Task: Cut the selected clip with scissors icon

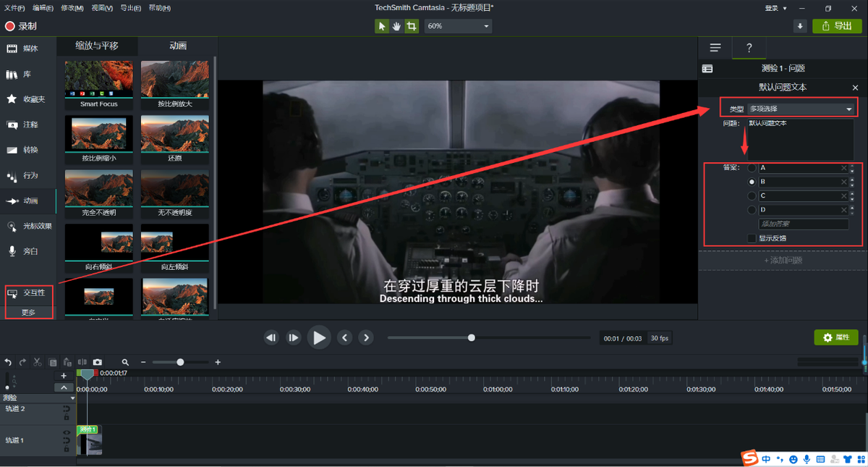Action: coord(38,362)
